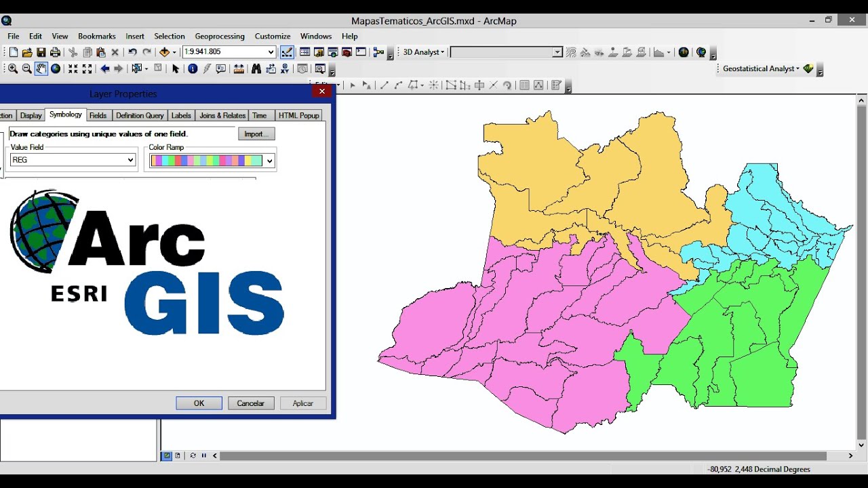
Task: Open the Color Ramp dropdown arrow
Action: point(269,161)
